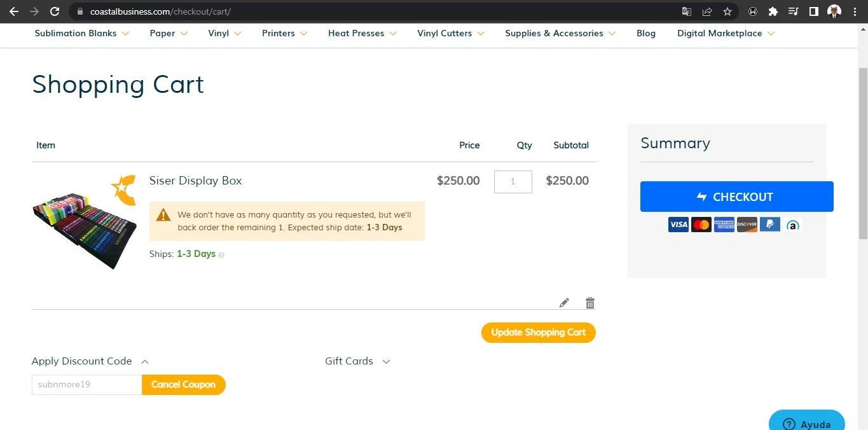Click the shipping info question mark icon
Image resolution: width=868 pixels, height=430 pixels.
tap(221, 255)
